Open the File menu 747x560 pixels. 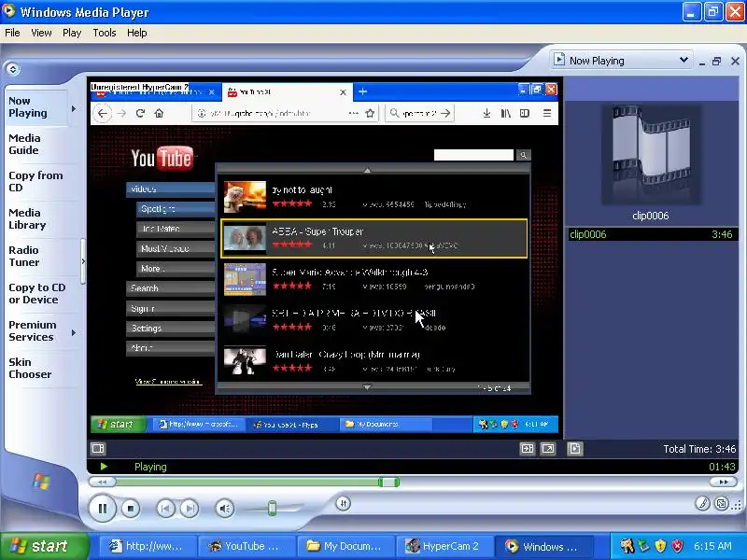(12, 33)
